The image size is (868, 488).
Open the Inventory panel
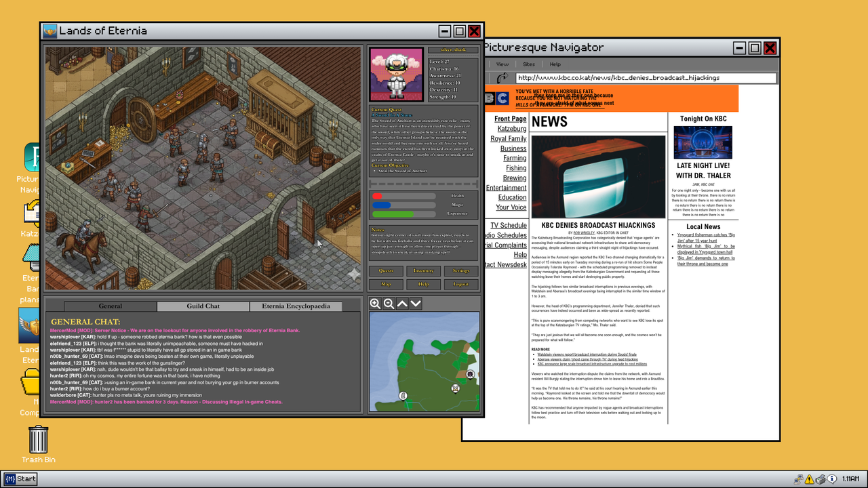[423, 271]
